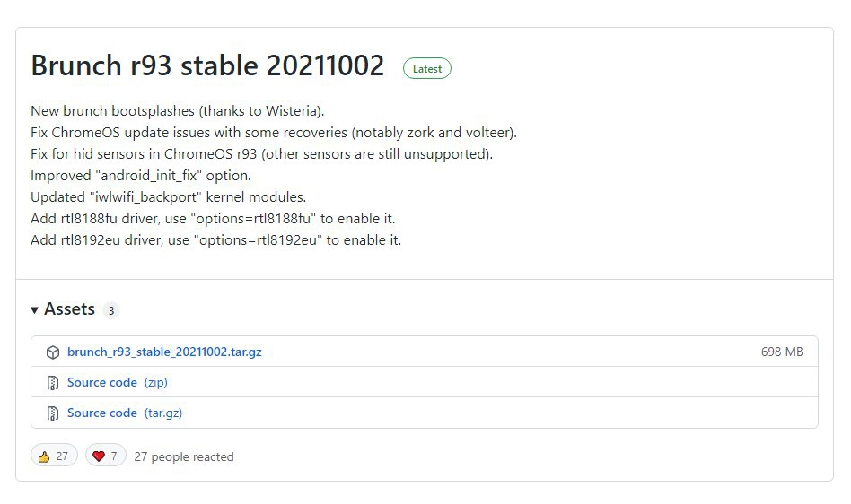The width and height of the screenshot is (851, 504).
Task: Toggle the thumbs up reaction with 27 votes
Action: click(55, 456)
